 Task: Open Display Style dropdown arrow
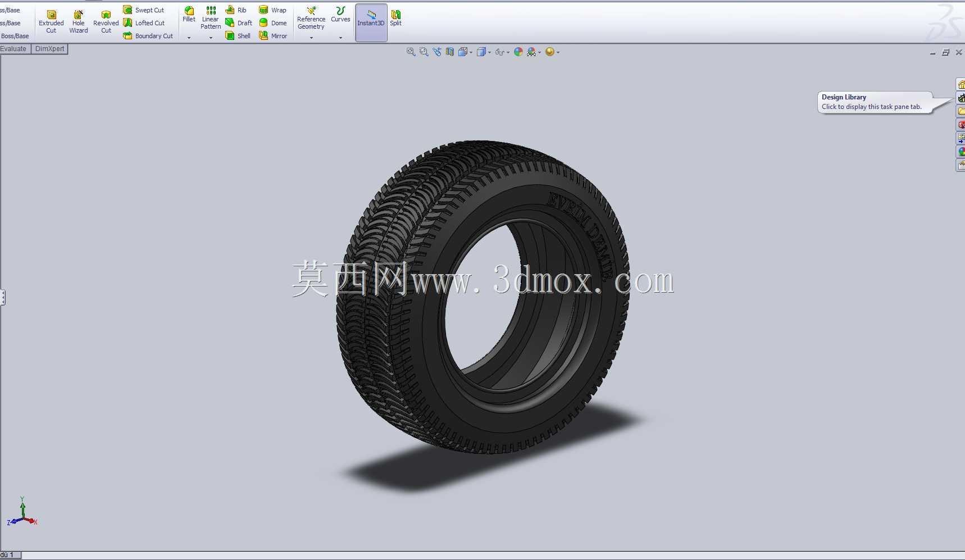point(490,52)
